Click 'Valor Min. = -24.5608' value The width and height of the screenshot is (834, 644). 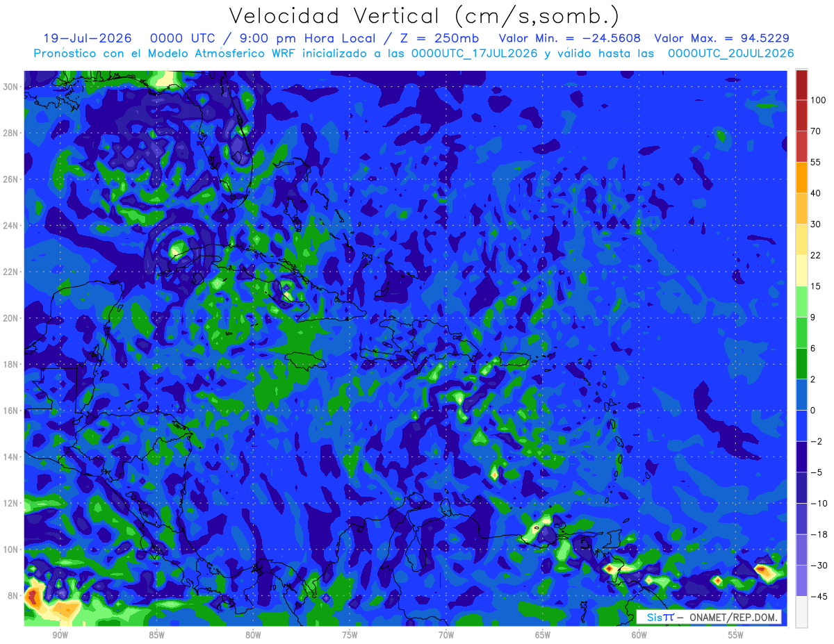pyautogui.click(x=570, y=38)
